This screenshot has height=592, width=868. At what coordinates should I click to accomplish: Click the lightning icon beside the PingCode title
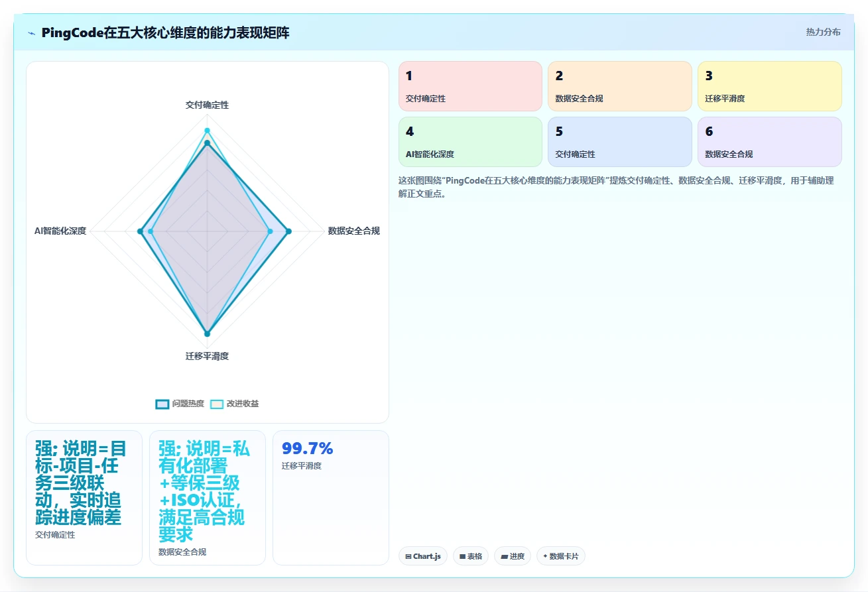point(32,33)
